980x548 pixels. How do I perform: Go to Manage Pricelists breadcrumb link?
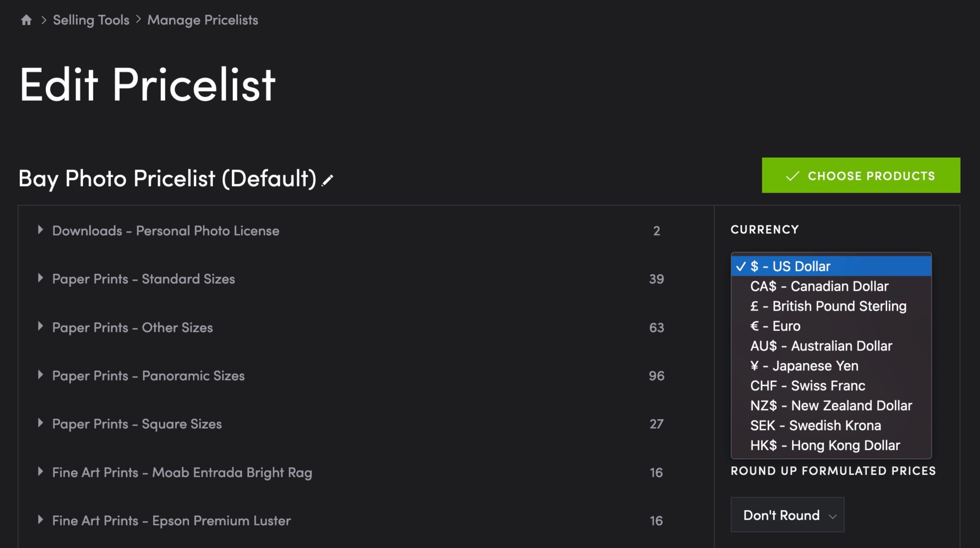click(203, 20)
